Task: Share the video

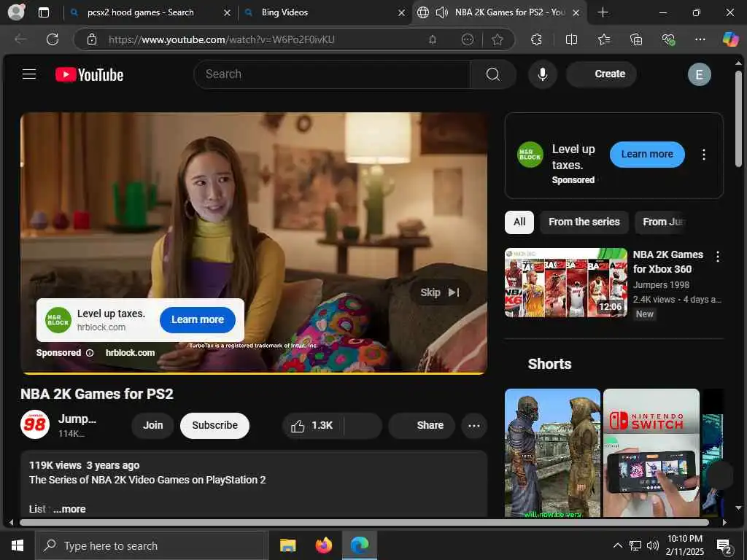Action: (422, 425)
